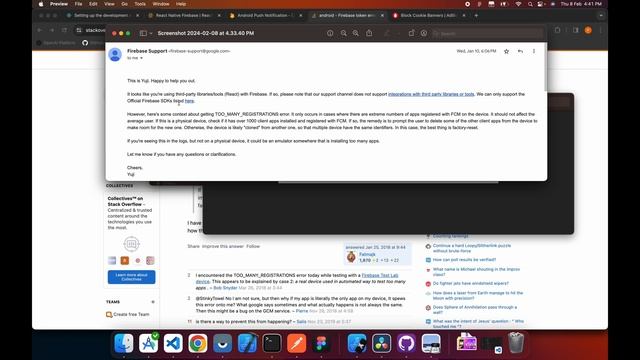Open the browser extensions icon

click(x=558, y=30)
